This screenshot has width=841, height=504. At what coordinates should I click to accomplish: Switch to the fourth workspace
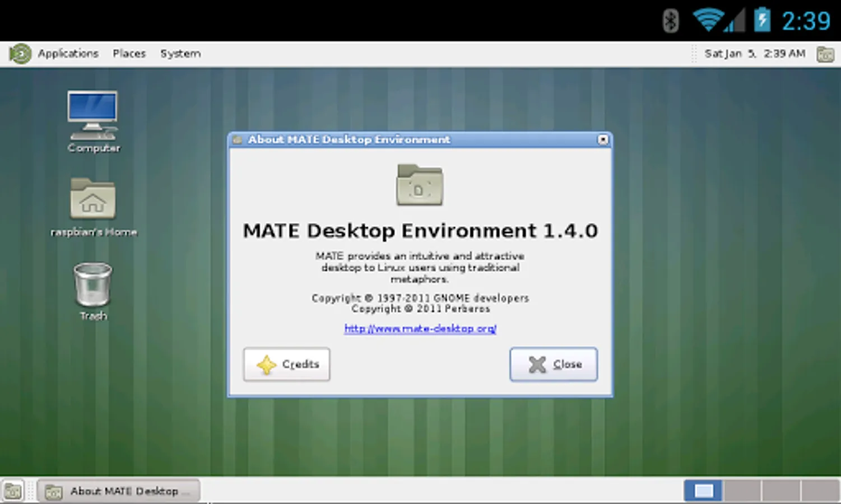pos(819,491)
